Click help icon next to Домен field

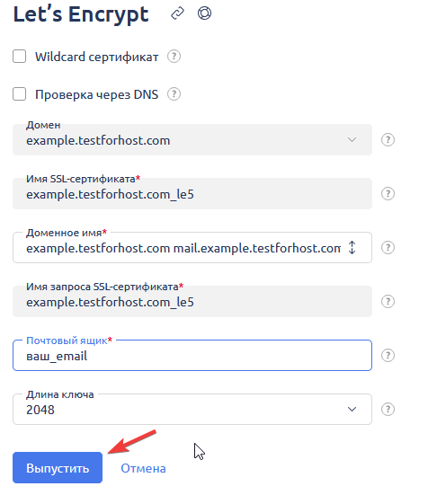[x=388, y=140]
